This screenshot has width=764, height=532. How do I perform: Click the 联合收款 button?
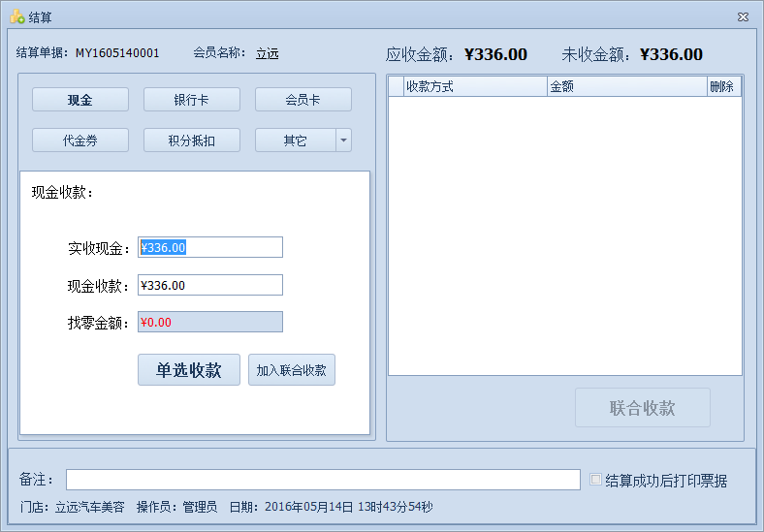point(642,408)
